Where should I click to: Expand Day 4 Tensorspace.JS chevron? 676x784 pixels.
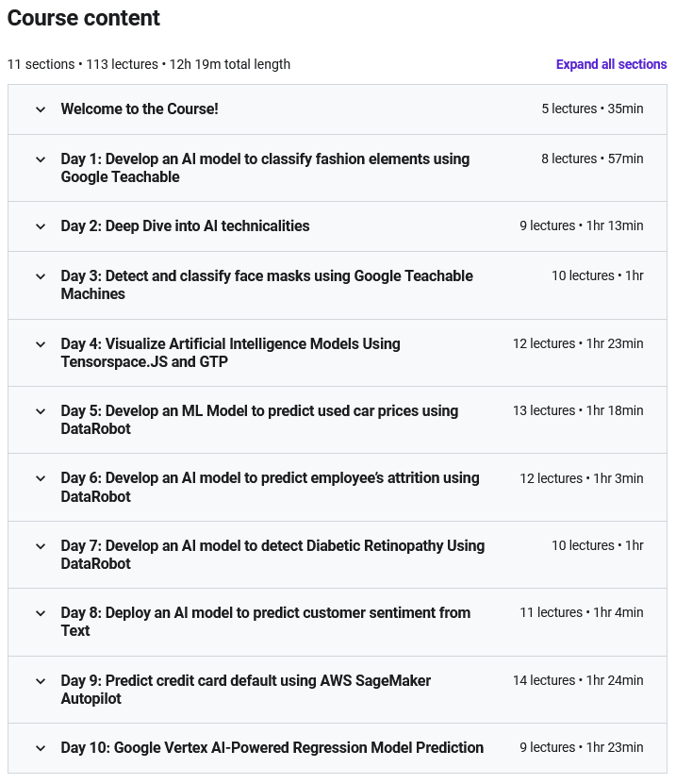41,344
